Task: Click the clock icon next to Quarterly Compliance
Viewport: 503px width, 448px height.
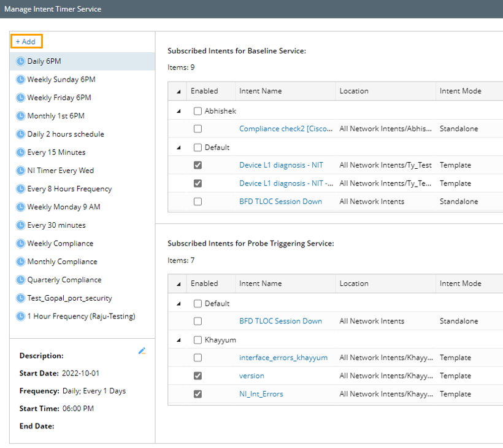Action: click(x=20, y=280)
